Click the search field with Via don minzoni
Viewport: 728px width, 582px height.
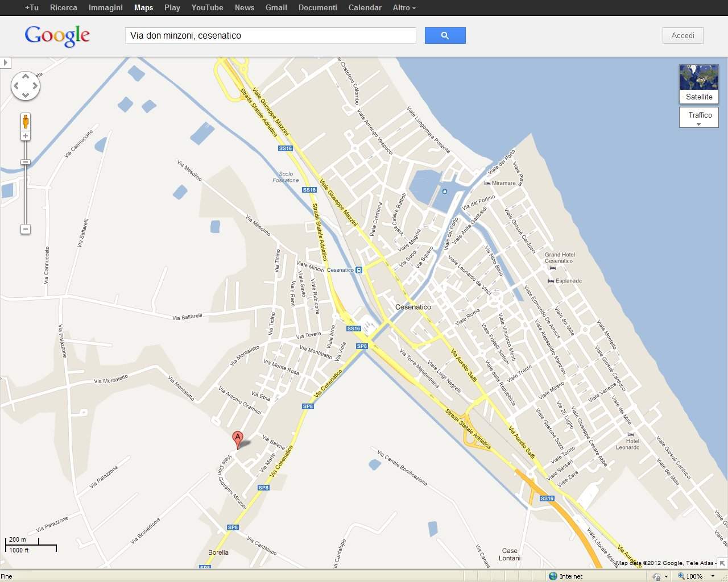(x=271, y=35)
